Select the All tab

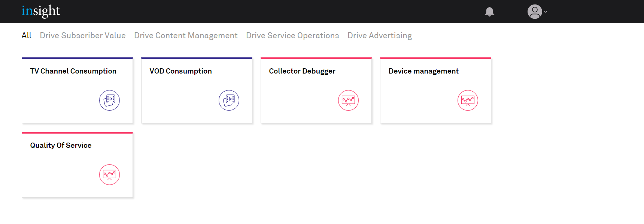(26, 36)
